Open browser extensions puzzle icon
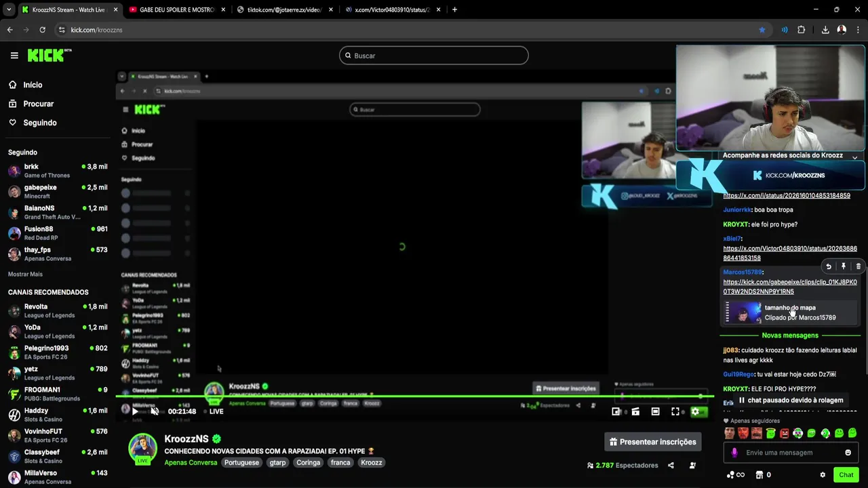This screenshot has height=488, width=868. (x=802, y=30)
